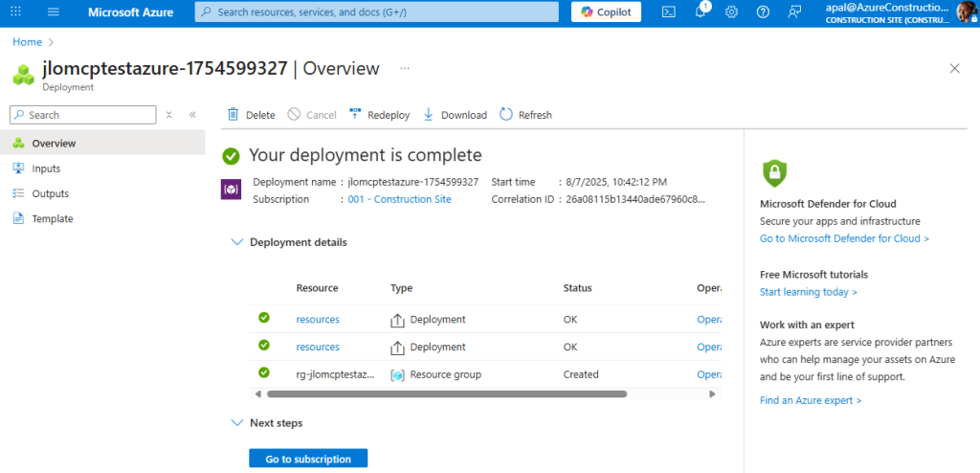Click the Redeploy toolbar button
980x473 pixels.
coord(379,115)
